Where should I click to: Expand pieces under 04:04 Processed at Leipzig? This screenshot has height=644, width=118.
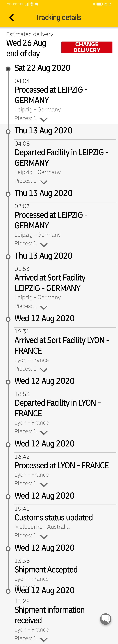point(44,119)
